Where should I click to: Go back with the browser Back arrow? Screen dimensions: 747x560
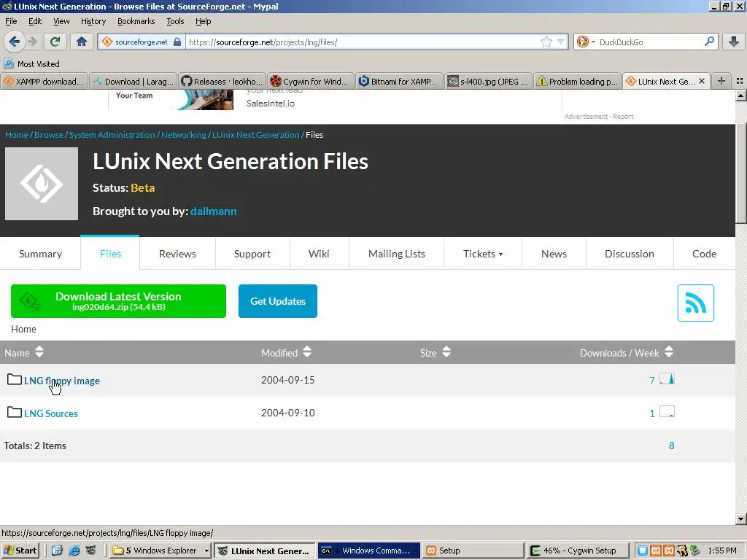tap(15, 42)
